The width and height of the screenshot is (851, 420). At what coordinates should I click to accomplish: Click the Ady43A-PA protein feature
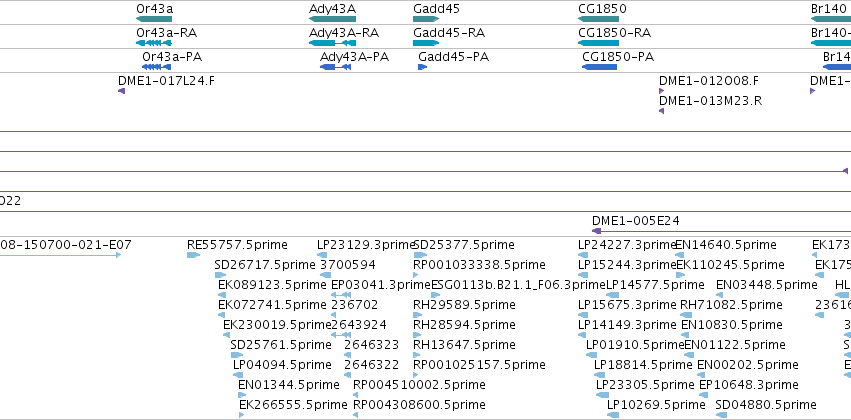pos(335,67)
